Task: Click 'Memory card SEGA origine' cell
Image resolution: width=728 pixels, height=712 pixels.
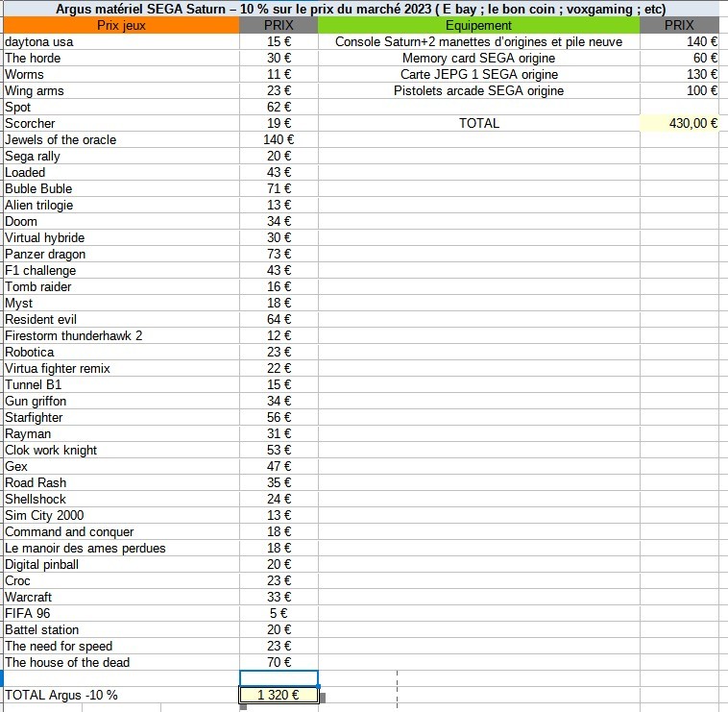Action: click(478, 58)
